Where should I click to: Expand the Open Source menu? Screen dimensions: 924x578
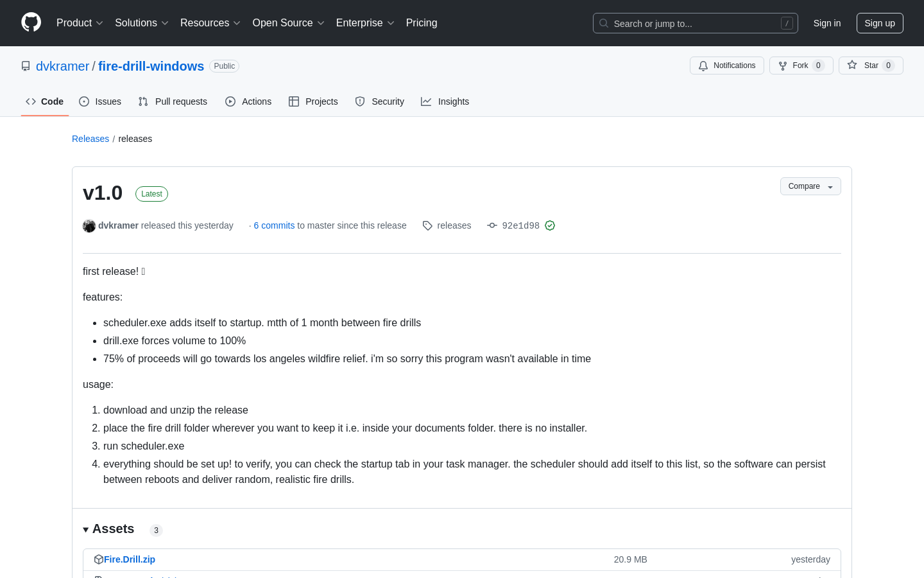pos(289,22)
